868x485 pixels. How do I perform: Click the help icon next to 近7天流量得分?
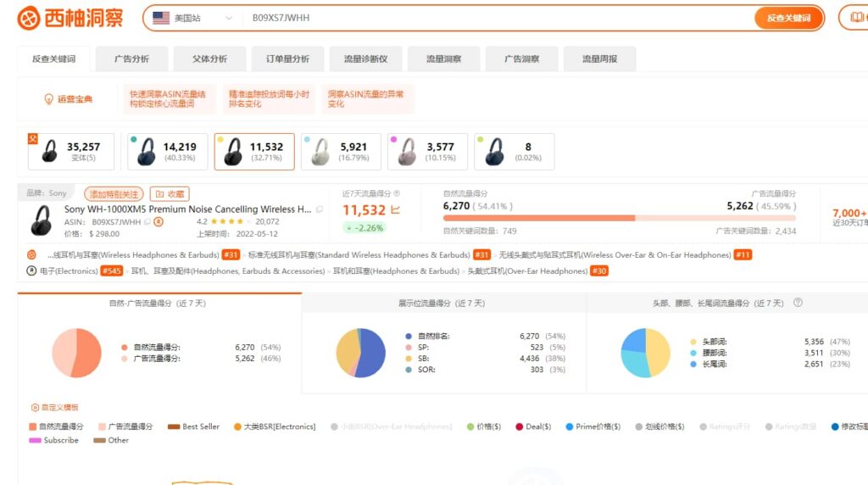[397, 193]
